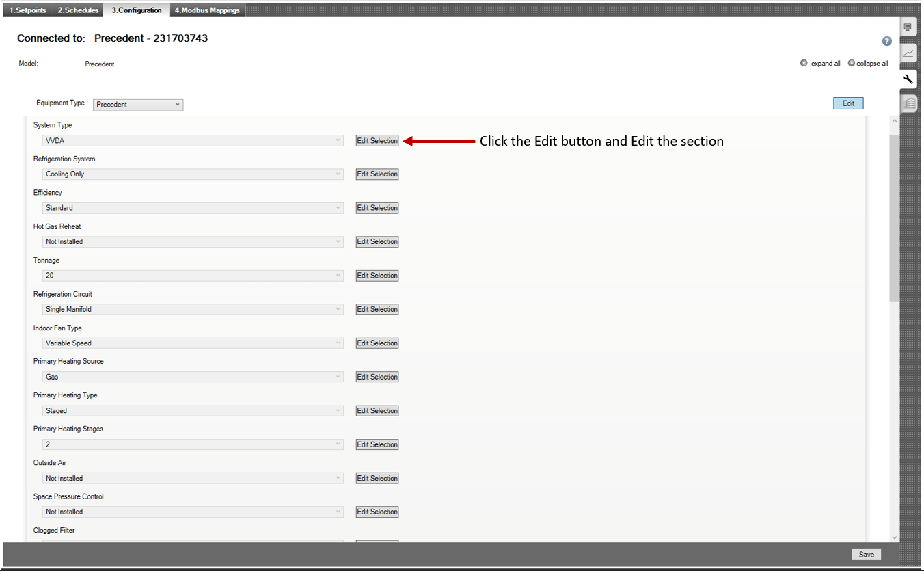Open the Outside Air dropdown
Screen dimensions: 924x571
193,479
